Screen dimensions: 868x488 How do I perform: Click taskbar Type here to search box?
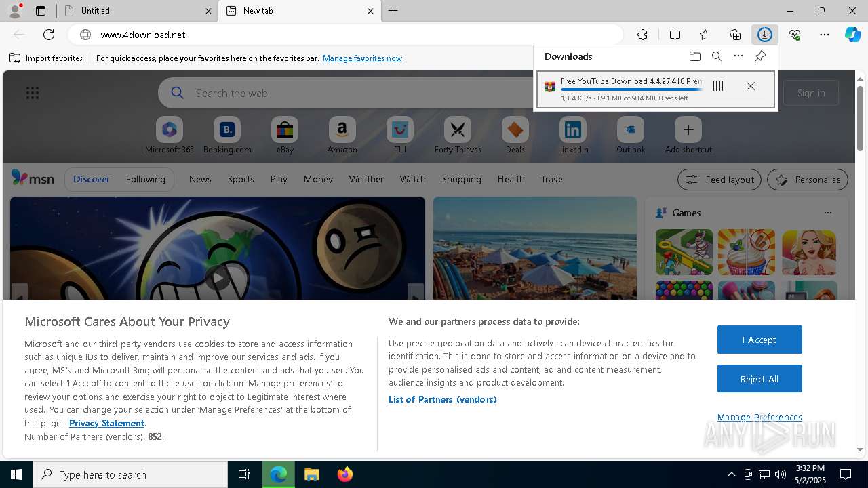[130, 474]
